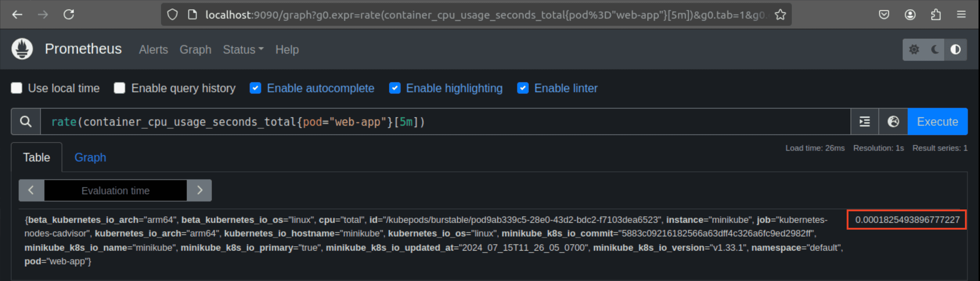Go back in browser history
This screenshot has height=281, width=980.
click(x=17, y=14)
